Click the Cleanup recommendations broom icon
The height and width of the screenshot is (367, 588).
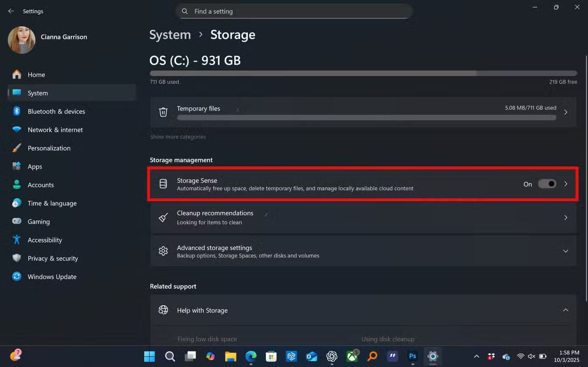[x=163, y=217]
